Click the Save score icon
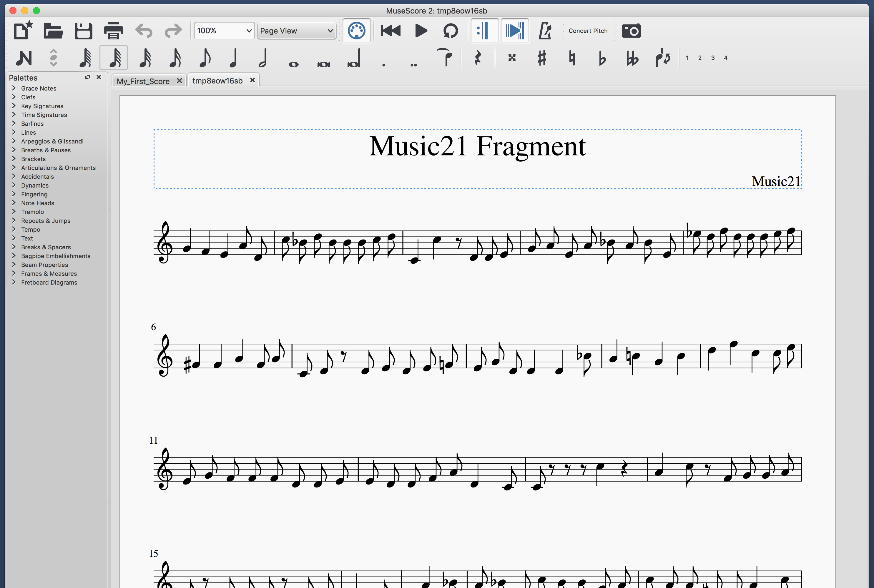Viewport: 874px width, 588px height. click(83, 31)
